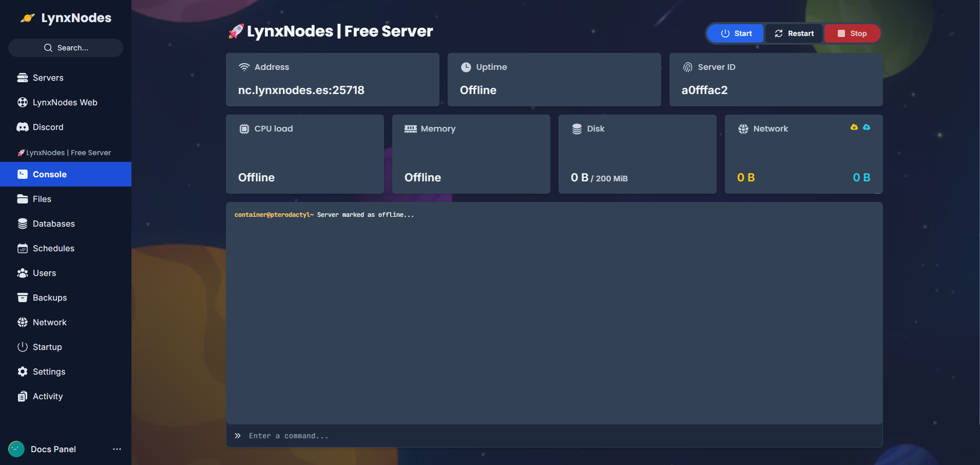Image resolution: width=980 pixels, height=465 pixels.
Task: Stop the server with red button
Action: 852,33
